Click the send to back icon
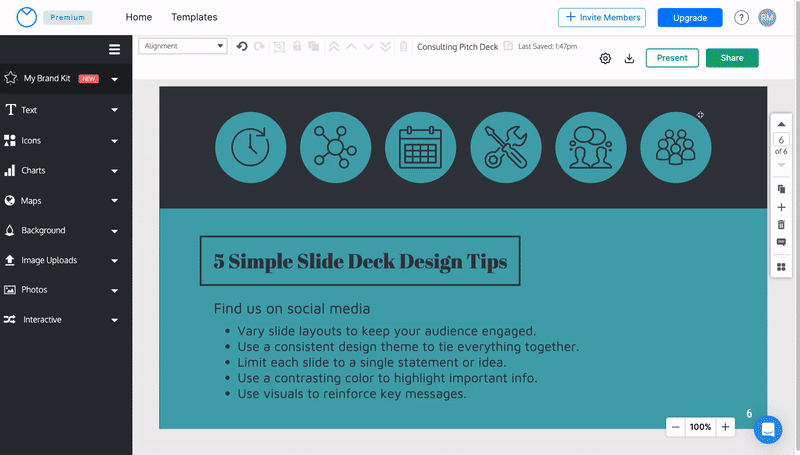Screen dimensions: 800x455 386,46
